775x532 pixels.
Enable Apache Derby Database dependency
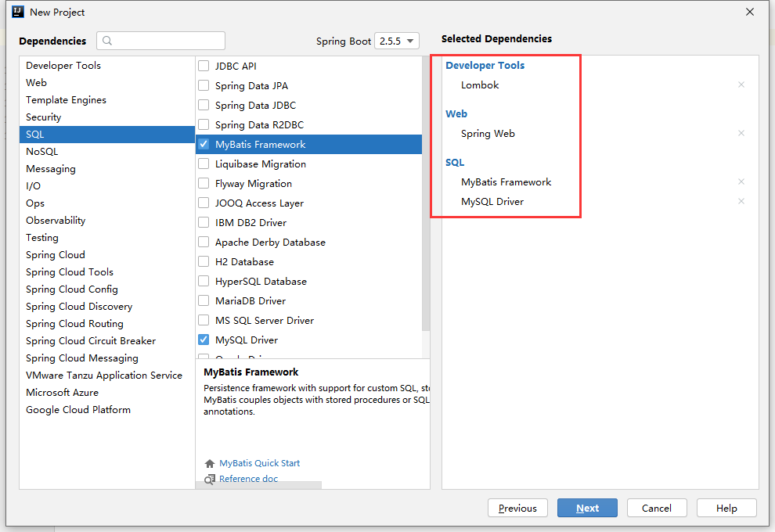204,242
